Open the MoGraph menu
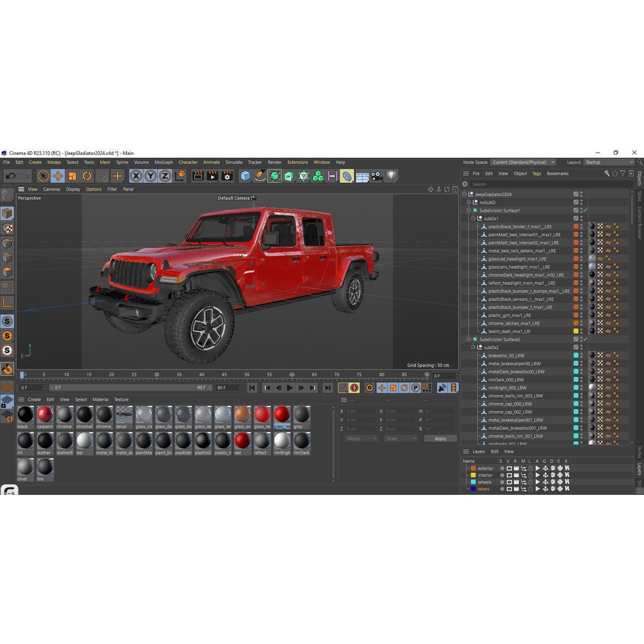Screen dimensions: 644x644 pos(163,162)
